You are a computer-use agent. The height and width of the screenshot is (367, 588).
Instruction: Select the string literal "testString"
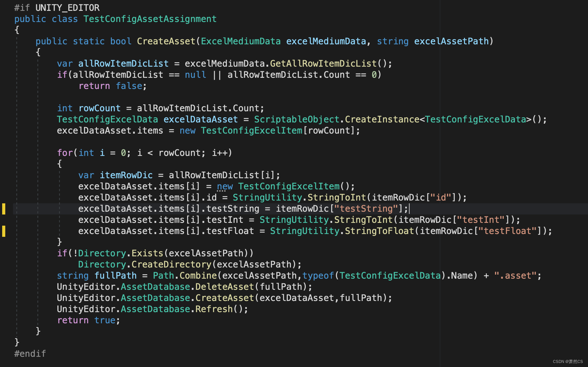pyautogui.click(x=366, y=209)
